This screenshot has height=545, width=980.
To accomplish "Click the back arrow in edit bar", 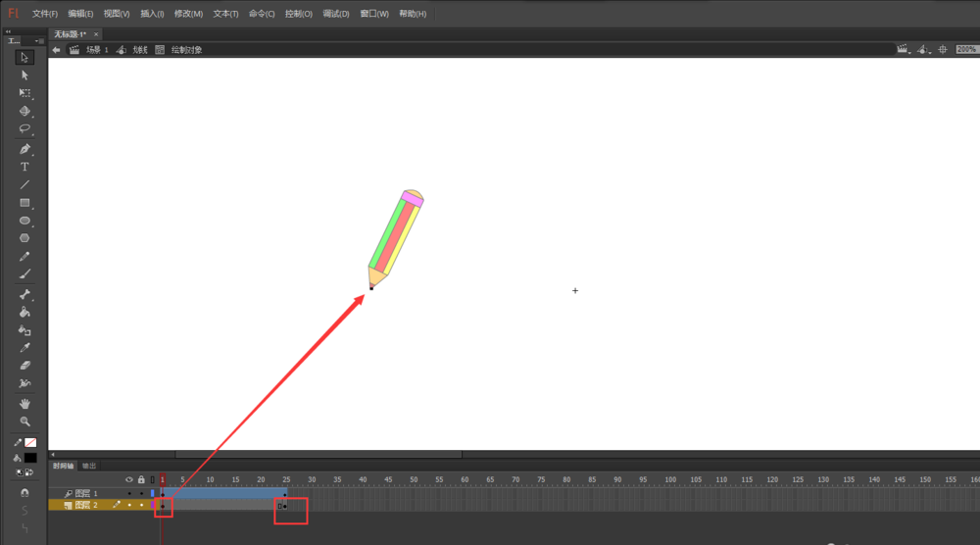I will tap(56, 50).
